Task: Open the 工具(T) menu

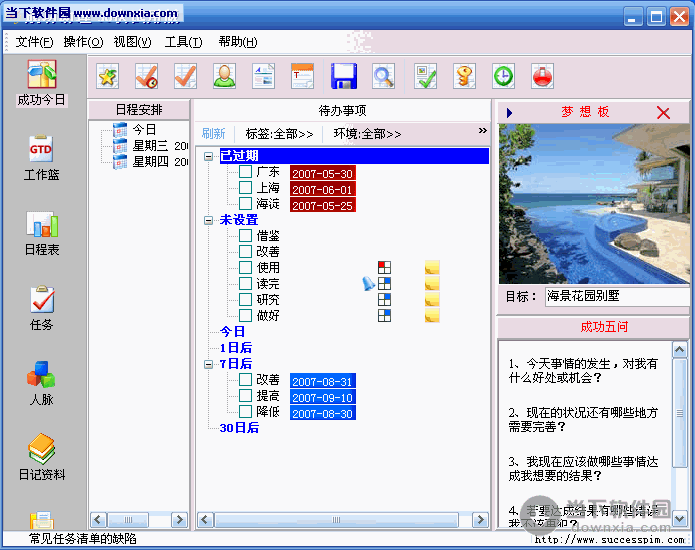Action: 183,42
